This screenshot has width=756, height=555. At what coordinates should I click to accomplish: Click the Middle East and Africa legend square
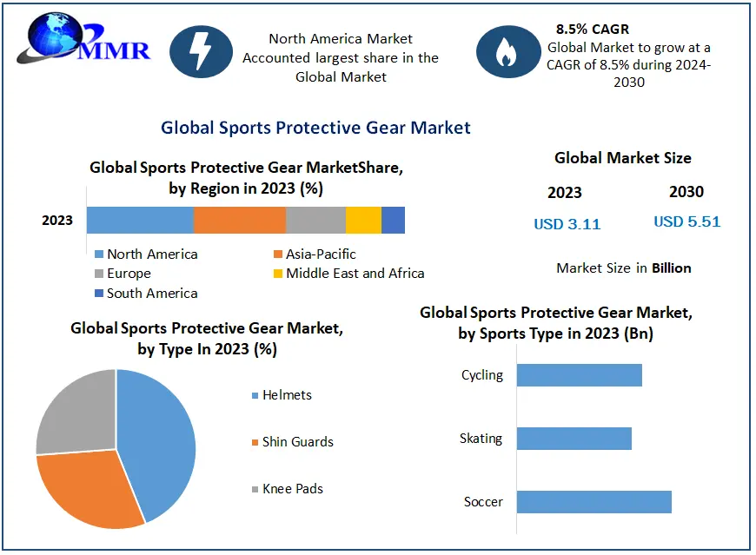pyautogui.click(x=277, y=274)
